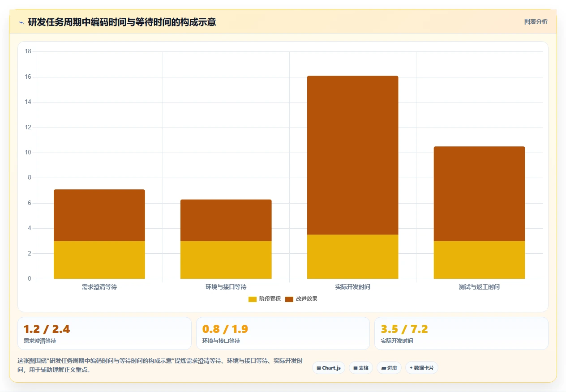
Task: Click the chart title 研发任务周期中编码时间与等待时间的构成示意
Action: 122,22
